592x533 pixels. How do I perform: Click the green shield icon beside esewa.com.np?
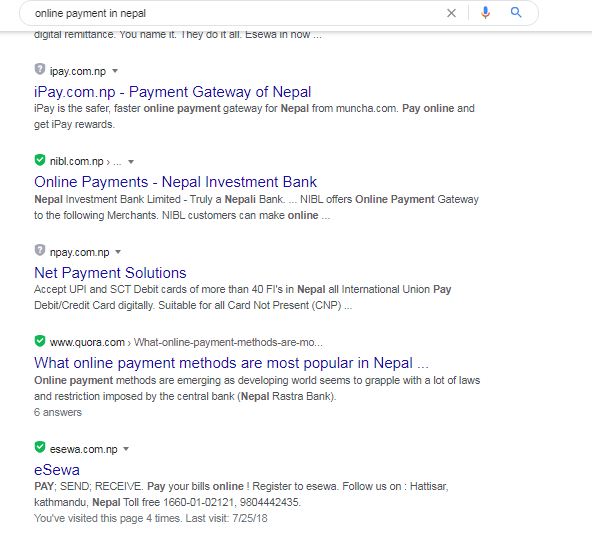tap(40, 447)
